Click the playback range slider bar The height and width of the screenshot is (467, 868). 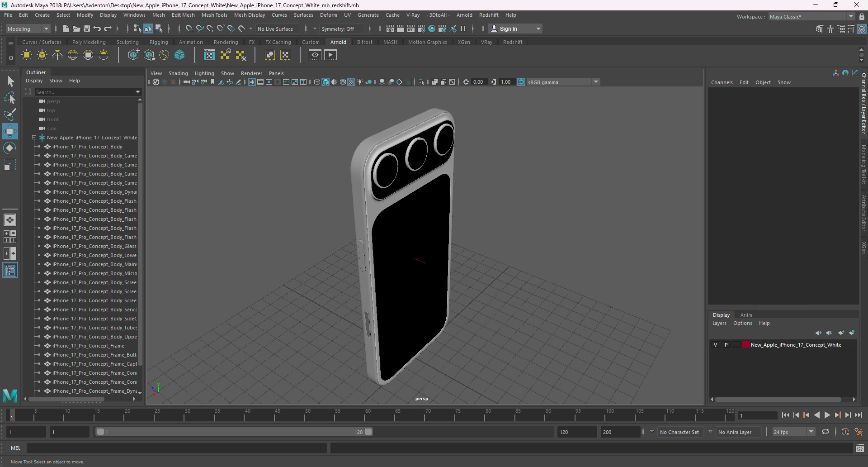click(x=234, y=432)
